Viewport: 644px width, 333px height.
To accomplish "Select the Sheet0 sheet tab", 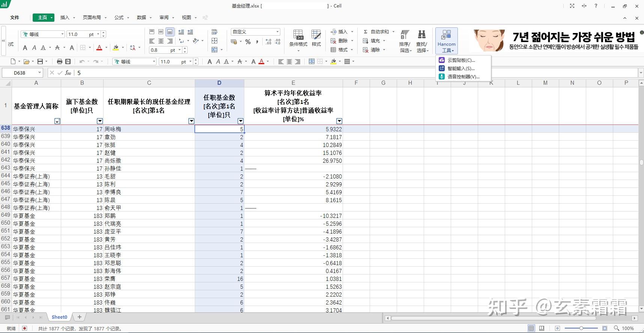I will point(59,317).
